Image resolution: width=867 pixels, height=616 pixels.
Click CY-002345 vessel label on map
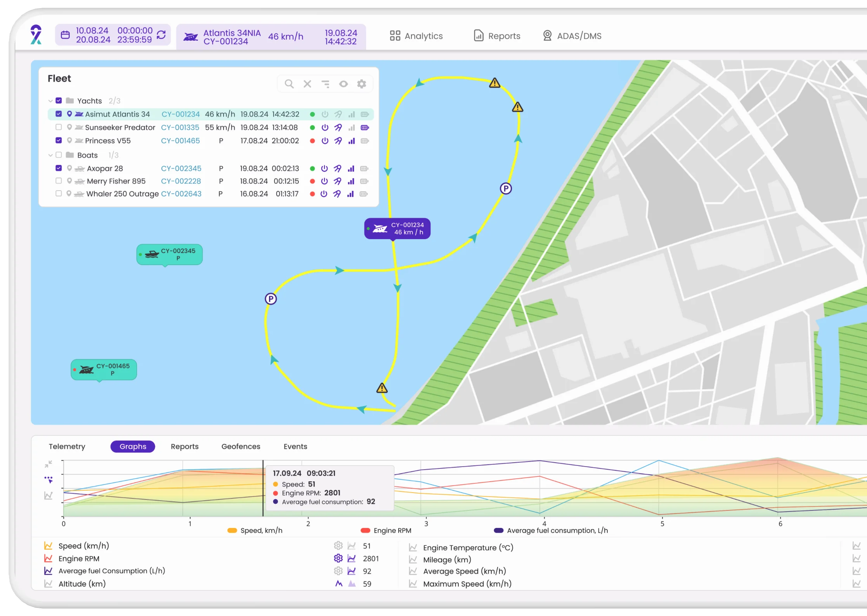(x=169, y=255)
